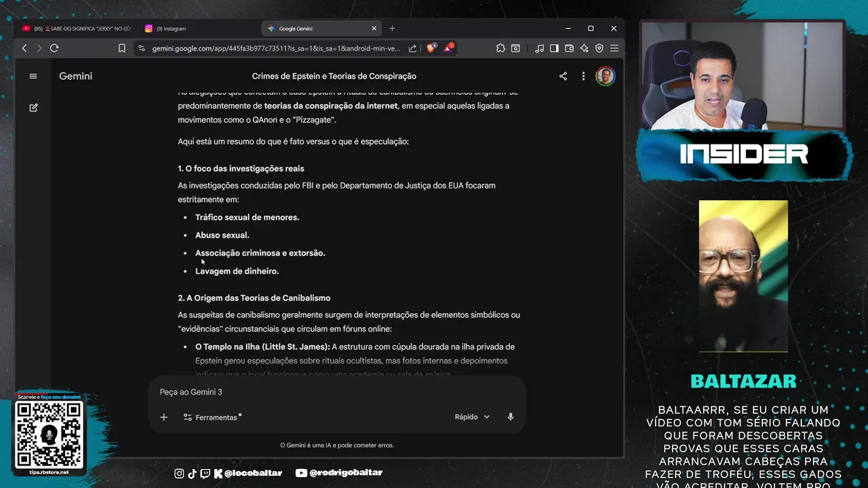Open Leo AI sparkle icon
The image size is (868, 488).
click(x=584, y=48)
